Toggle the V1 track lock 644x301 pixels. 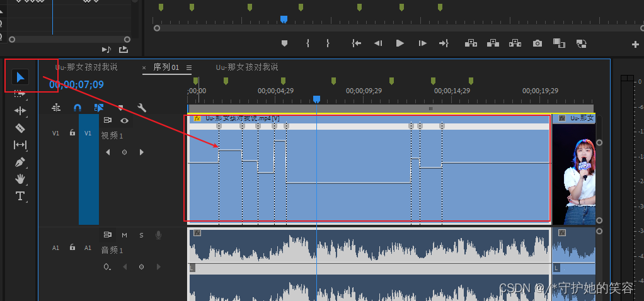72,133
